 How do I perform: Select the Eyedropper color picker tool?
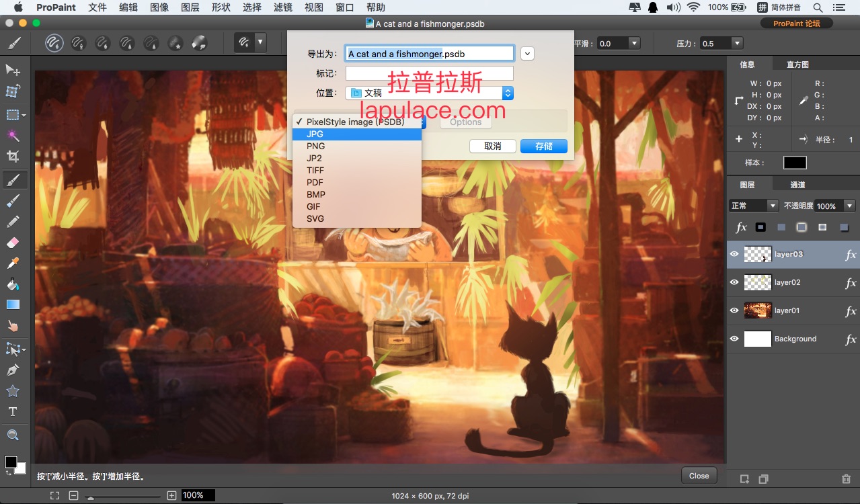coord(13,263)
